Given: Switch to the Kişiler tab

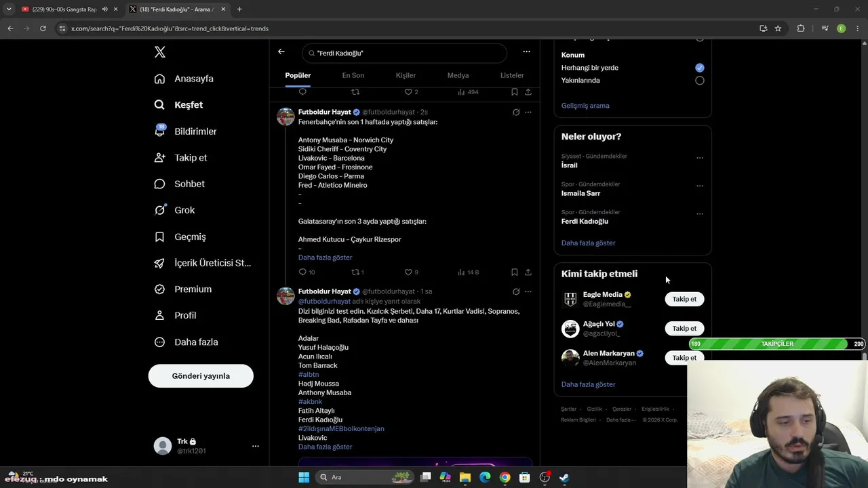Looking at the screenshot, I should point(406,75).
